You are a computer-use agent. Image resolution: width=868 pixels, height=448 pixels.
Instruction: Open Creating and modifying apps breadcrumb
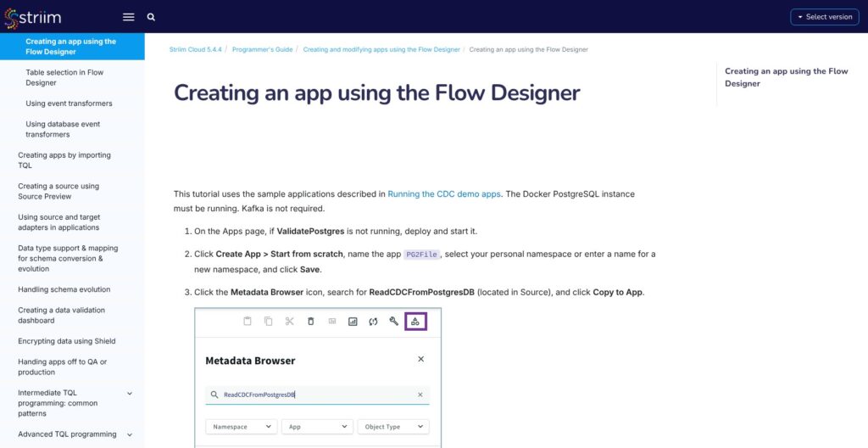381,49
